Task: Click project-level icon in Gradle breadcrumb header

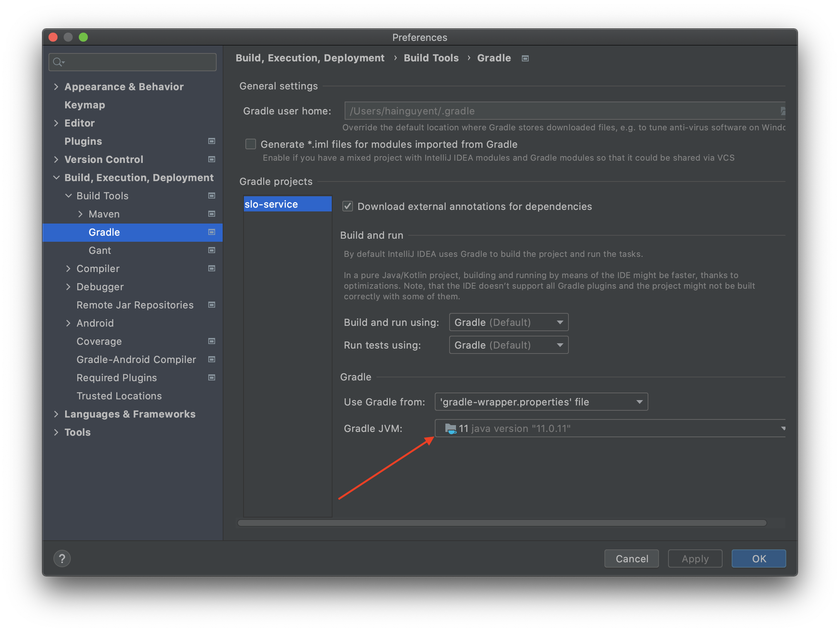Action: coord(525,58)
